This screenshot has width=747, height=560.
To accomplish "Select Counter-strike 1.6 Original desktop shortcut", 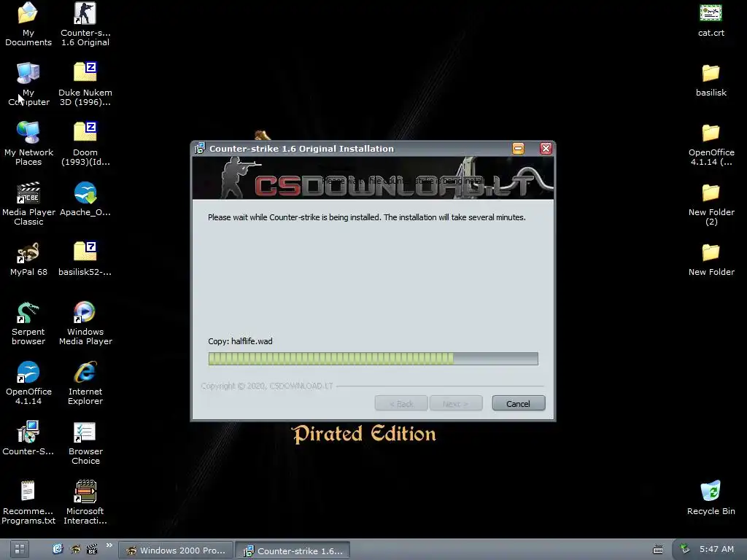I will pos(85,24).
